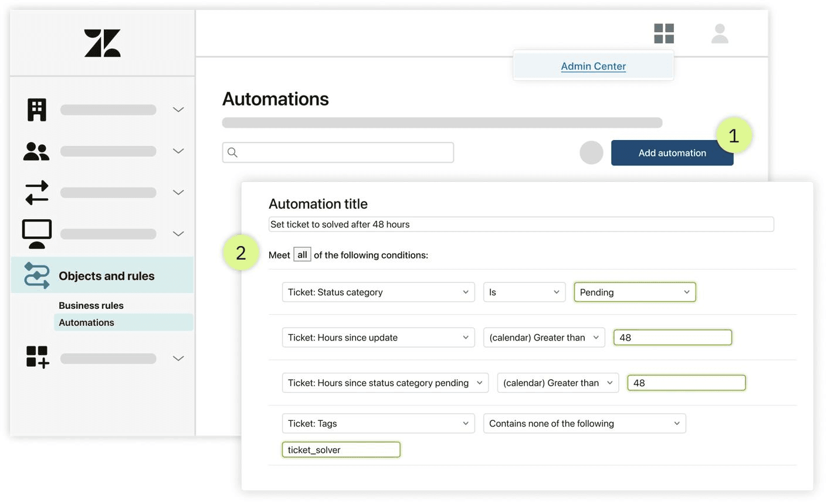
Task: Select the Account building icon
Action: click(37, 110)
